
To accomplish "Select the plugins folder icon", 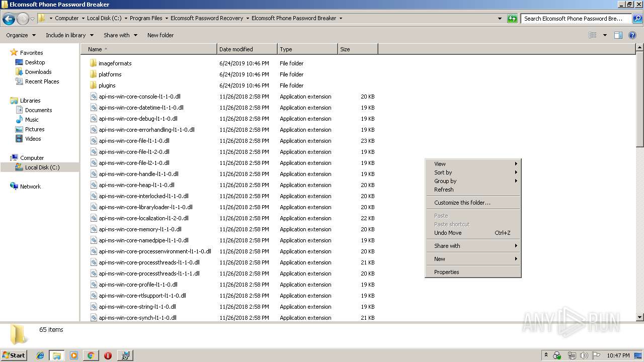I will (93, 85).
